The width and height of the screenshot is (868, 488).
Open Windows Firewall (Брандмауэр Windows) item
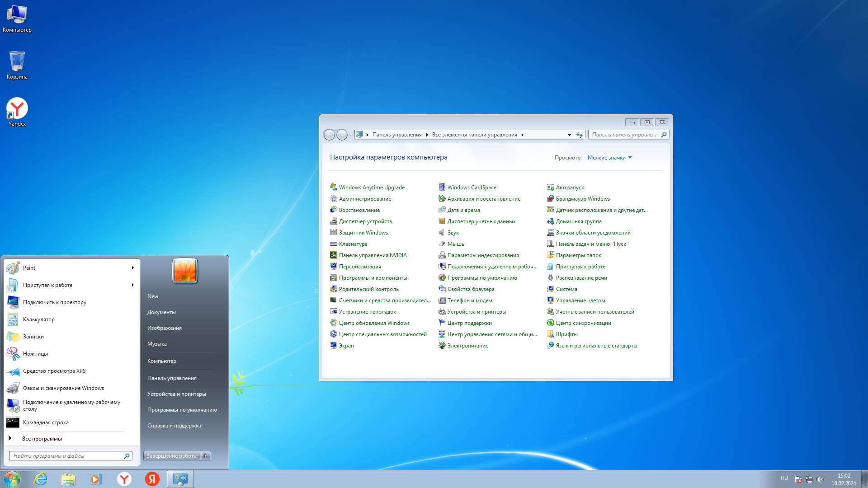(582, 199)
